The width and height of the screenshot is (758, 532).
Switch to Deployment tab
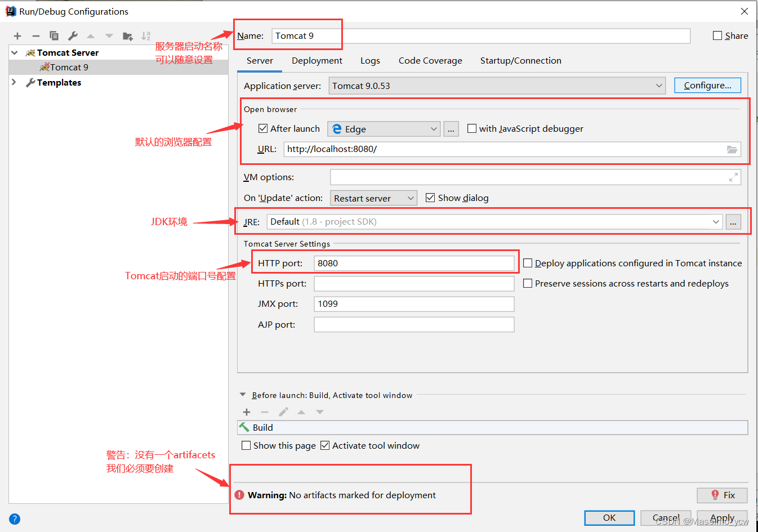[x=317, y=61]
